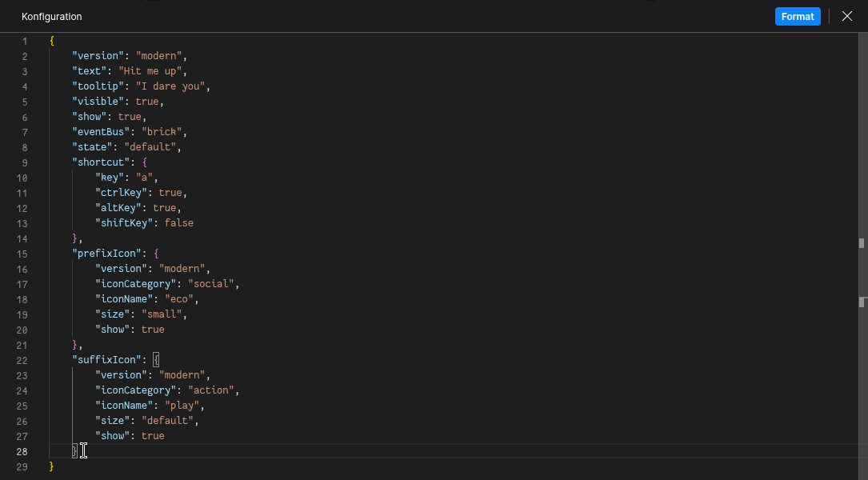Click the "prefixIcon" property key
868x480 pixels.
click(x=106, y=254)
